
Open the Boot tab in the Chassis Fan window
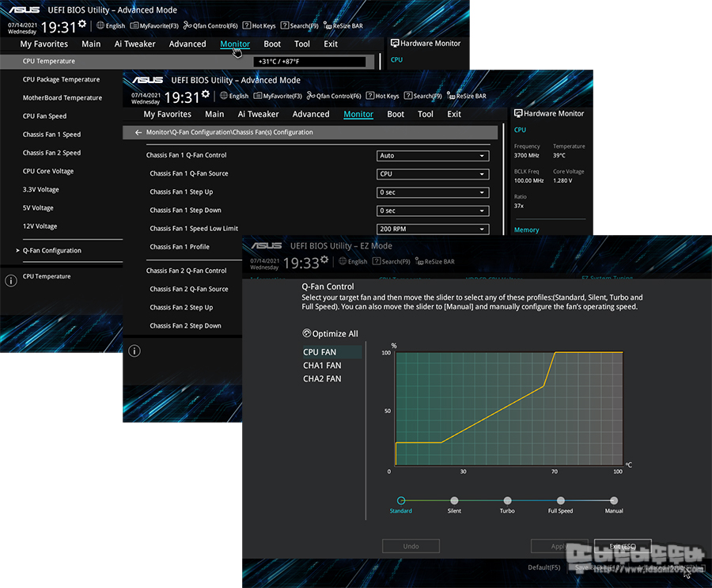(396, 114)
